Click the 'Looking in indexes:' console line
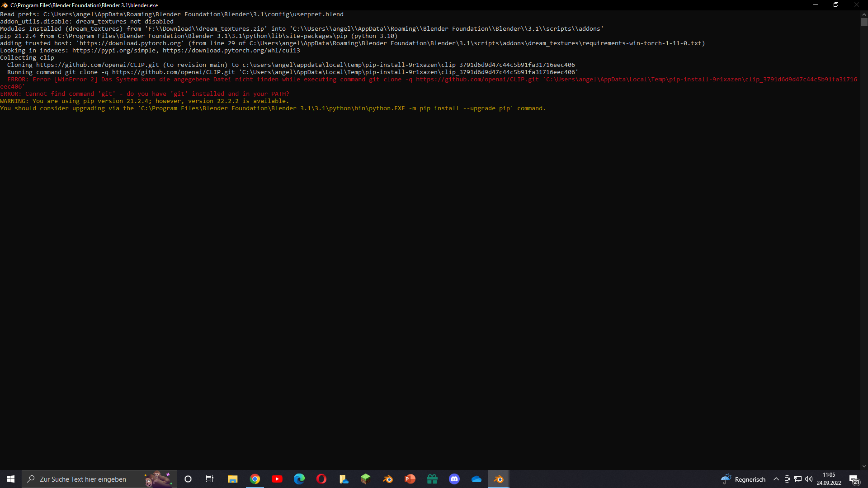 [x=150, y=51]
